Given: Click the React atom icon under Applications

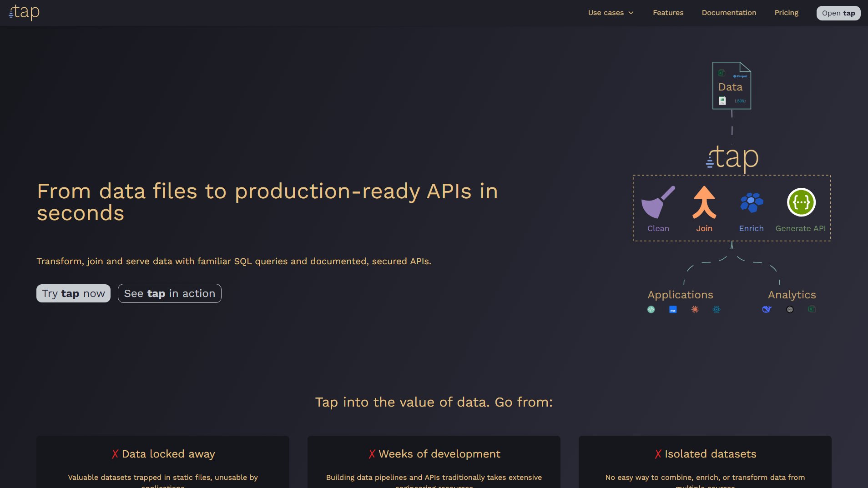Looking at the screenshot, I should pyautogui.click(x=717, y=309).
